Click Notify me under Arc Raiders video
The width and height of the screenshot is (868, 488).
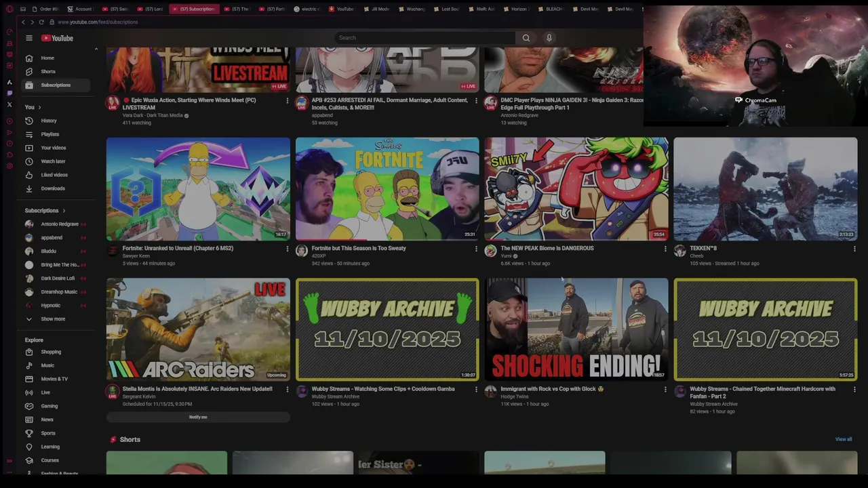click(x=198, y=417)
